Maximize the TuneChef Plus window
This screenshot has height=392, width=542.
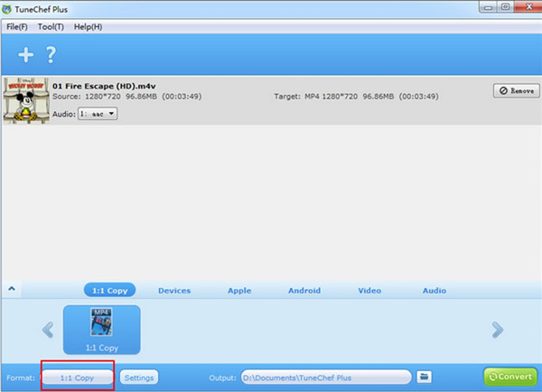[505, 7]
